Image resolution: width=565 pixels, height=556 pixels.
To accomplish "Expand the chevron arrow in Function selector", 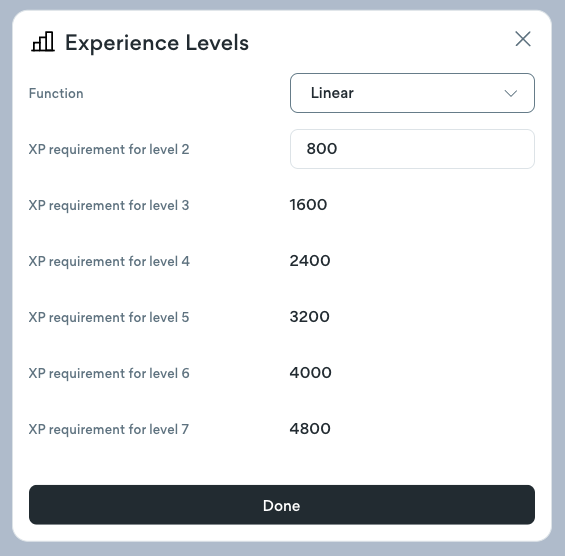I will tap(511, 93).
